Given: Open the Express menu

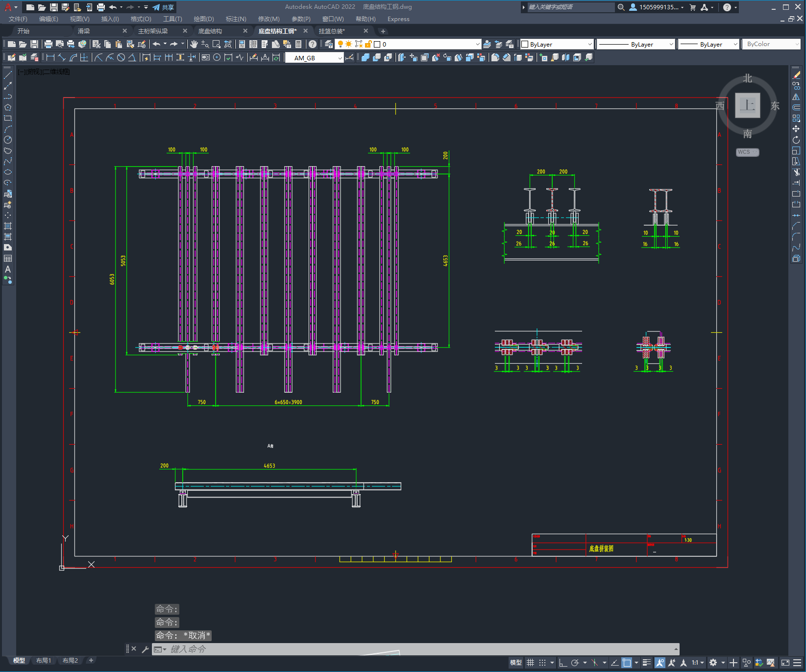Looking at the screenshot, I should [398, 19].
